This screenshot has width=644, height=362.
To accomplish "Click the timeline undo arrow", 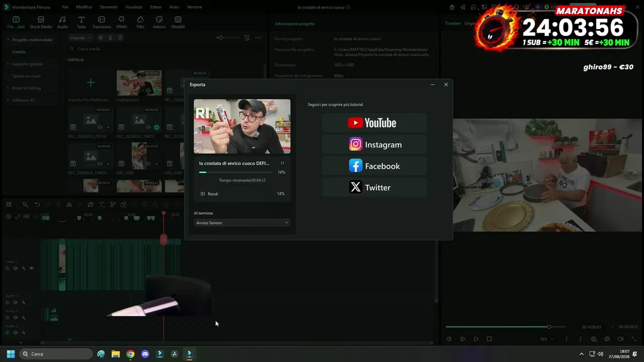I will coord(37,205).
